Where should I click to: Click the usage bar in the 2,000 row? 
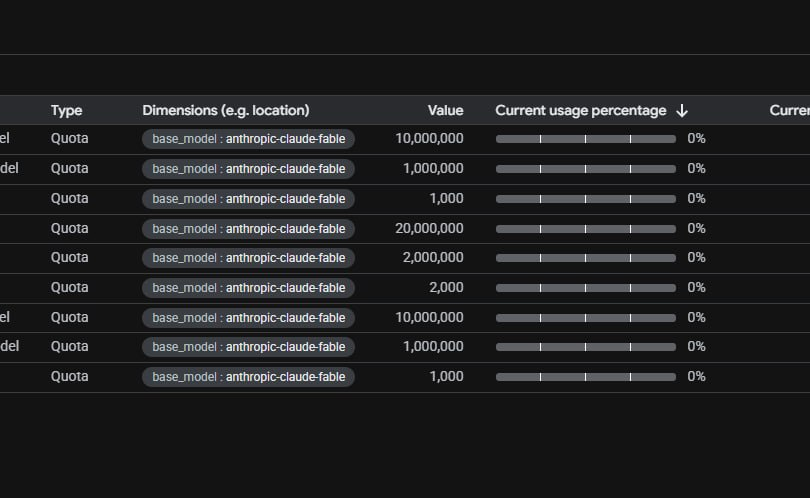[x=586, y=288]
